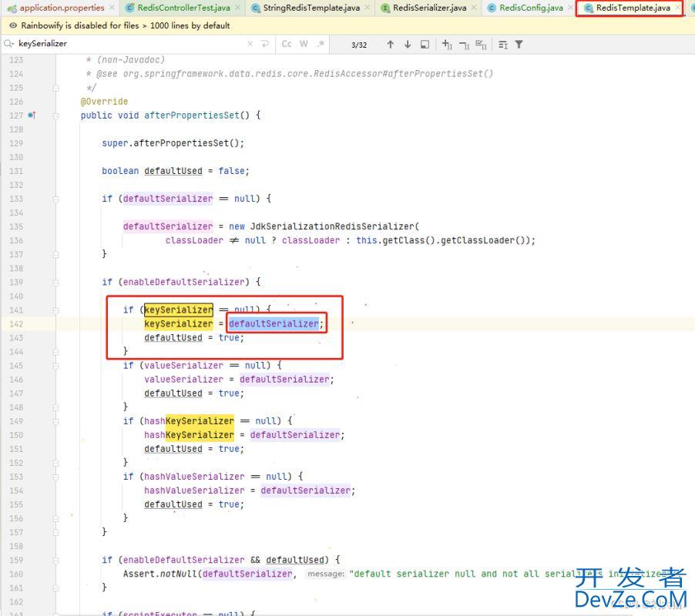Click 'super.afterPropertiesSet();' on line 129
Viewport: 695px width, 616px height.
(173, 143)
